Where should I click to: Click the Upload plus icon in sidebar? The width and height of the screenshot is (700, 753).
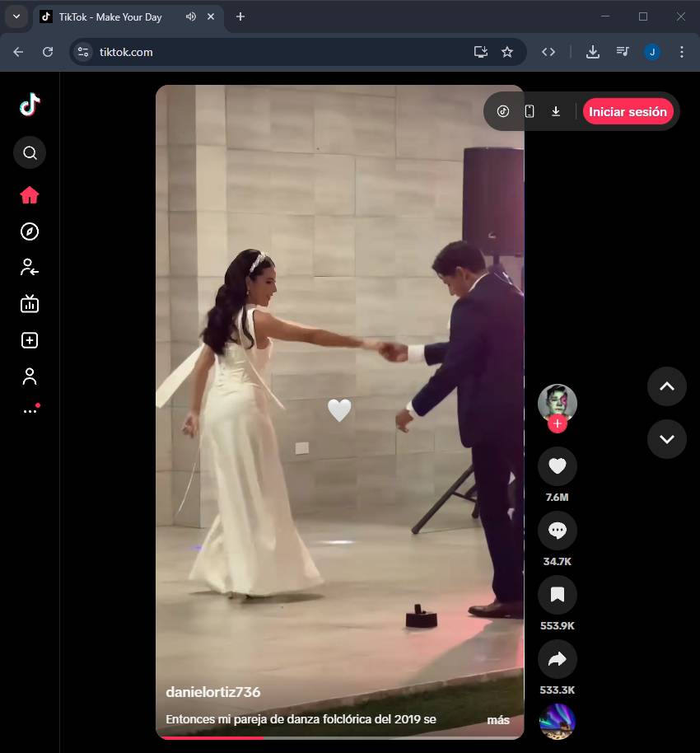coord(30,340)
